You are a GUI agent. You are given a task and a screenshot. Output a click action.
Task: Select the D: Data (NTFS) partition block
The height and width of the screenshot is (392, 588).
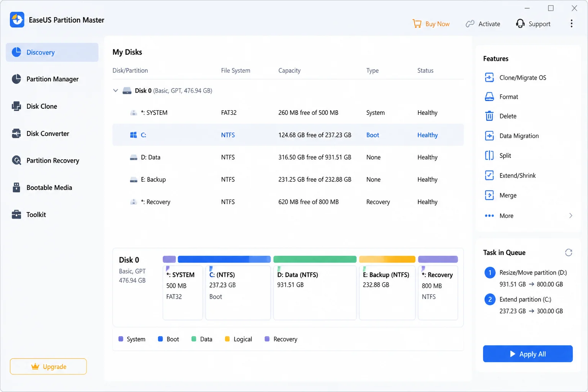[x=315, y=292]
